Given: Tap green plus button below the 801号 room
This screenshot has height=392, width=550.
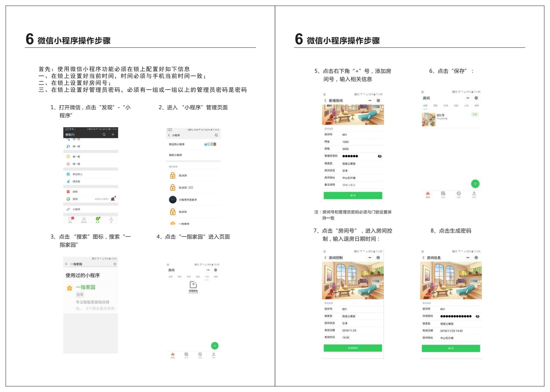Looking at the screenshot, I should 475,184.
